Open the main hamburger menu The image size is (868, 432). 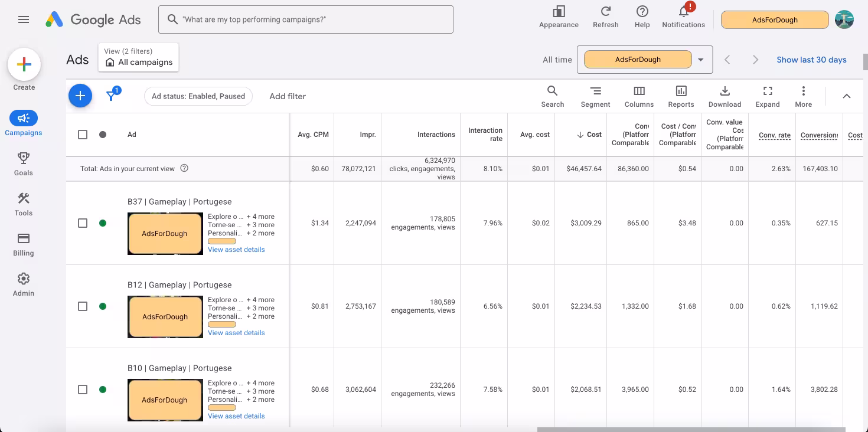[24, 19]
